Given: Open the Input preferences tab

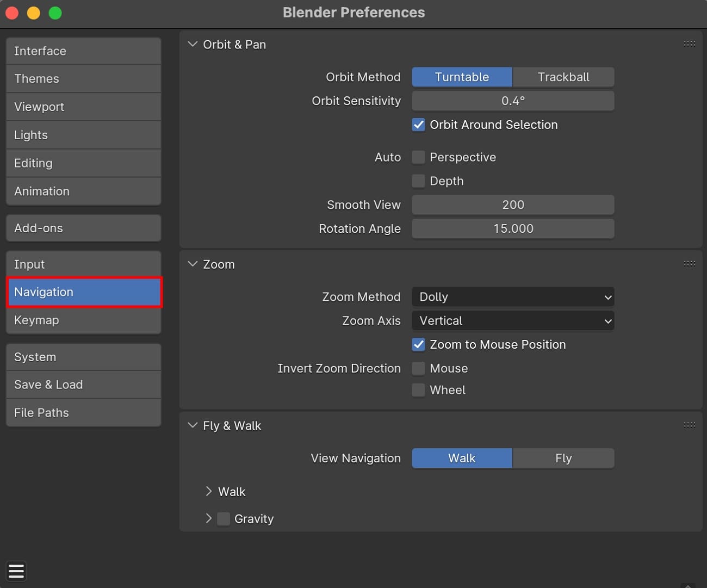Looking at the screenshot, I should coord(84,264).
